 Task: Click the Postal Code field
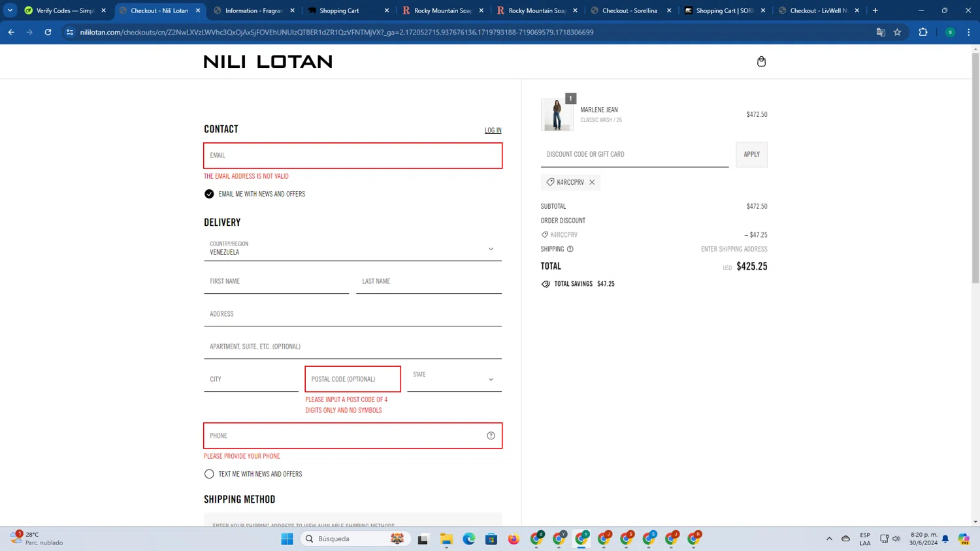point(353,379)
